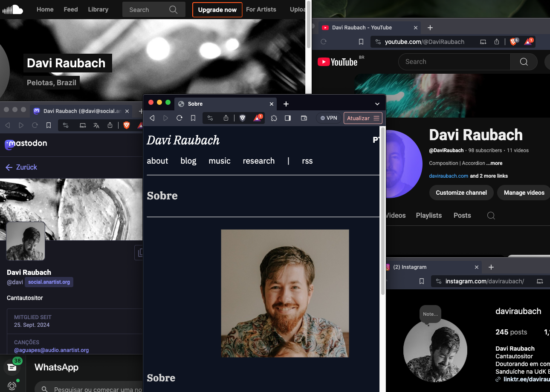Screen dimensions: 550x392
Task: Switch to the Playlists tab on YouTube
Action: 428,215
